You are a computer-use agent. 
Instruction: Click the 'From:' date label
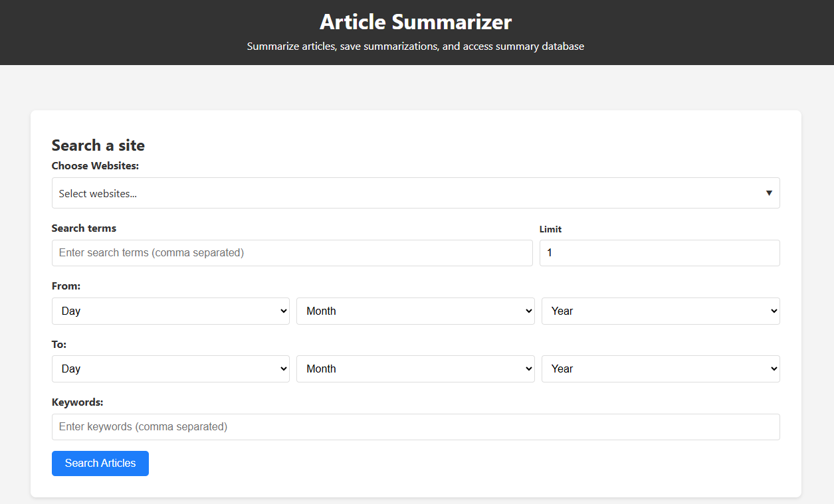pos(66,286)
